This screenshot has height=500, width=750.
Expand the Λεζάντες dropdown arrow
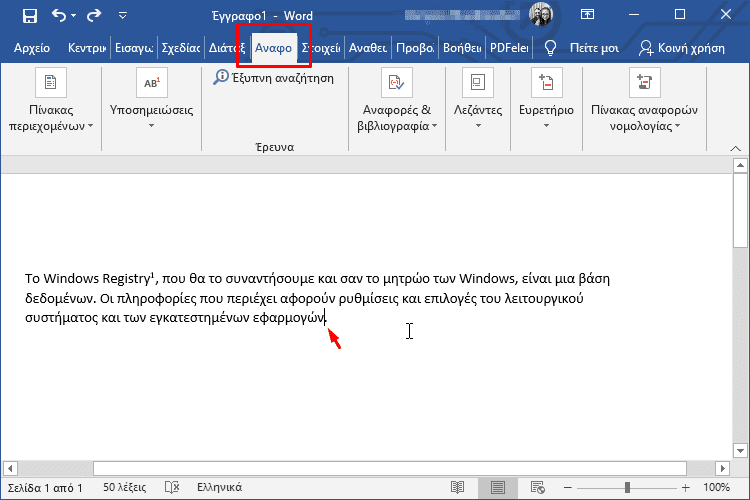478,126
